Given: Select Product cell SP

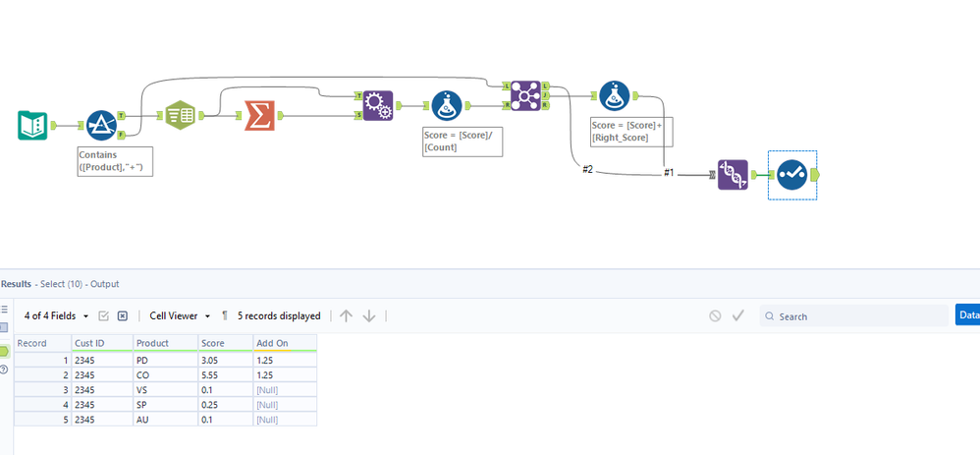Looking at the screenshot, I should tap(166, 404).
